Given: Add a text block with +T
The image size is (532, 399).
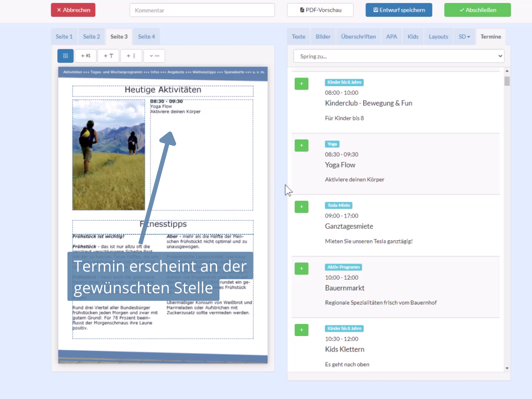Looking at the screenshot, I should click(x=108, y=56).
